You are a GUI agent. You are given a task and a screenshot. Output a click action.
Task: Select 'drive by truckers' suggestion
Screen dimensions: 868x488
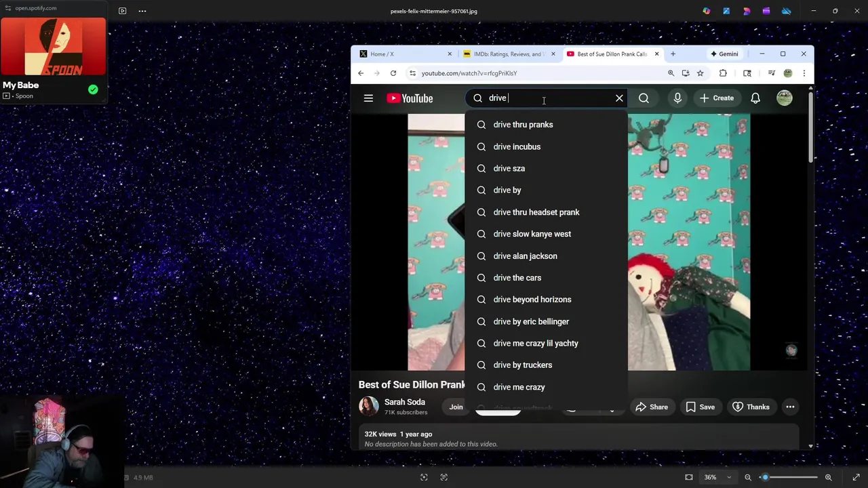(547, 365)
